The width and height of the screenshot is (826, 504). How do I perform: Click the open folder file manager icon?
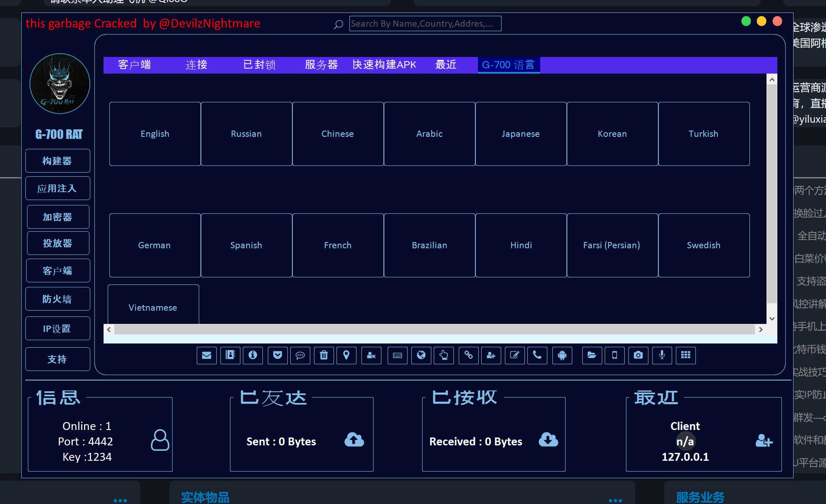point(592,355)
